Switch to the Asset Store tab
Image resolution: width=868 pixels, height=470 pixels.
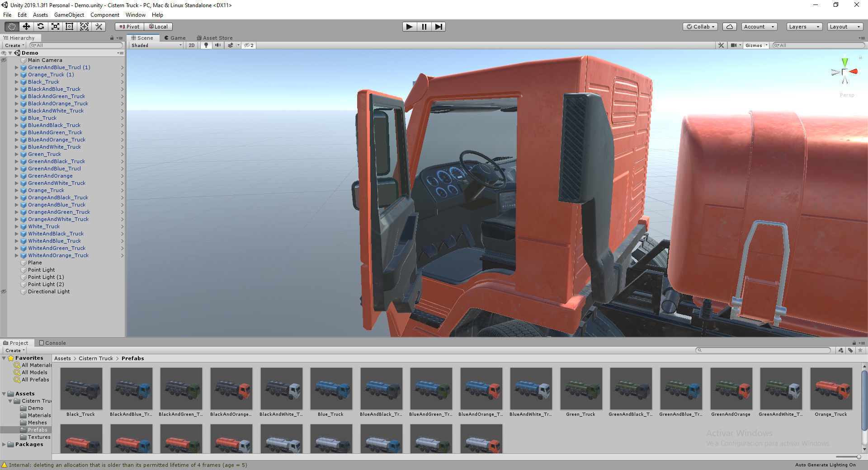pyautogui.click(x=215, y=38)
